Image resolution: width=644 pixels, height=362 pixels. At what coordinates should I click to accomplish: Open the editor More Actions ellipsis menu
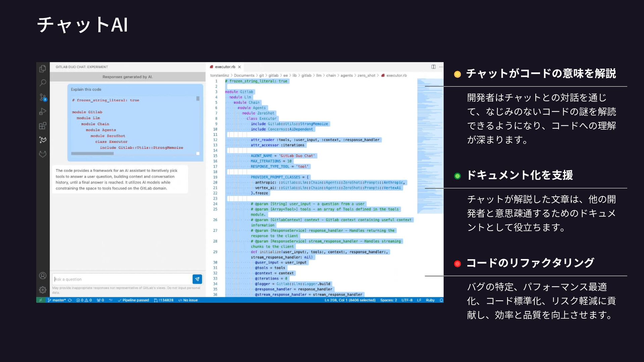click(x=441, y=67)
